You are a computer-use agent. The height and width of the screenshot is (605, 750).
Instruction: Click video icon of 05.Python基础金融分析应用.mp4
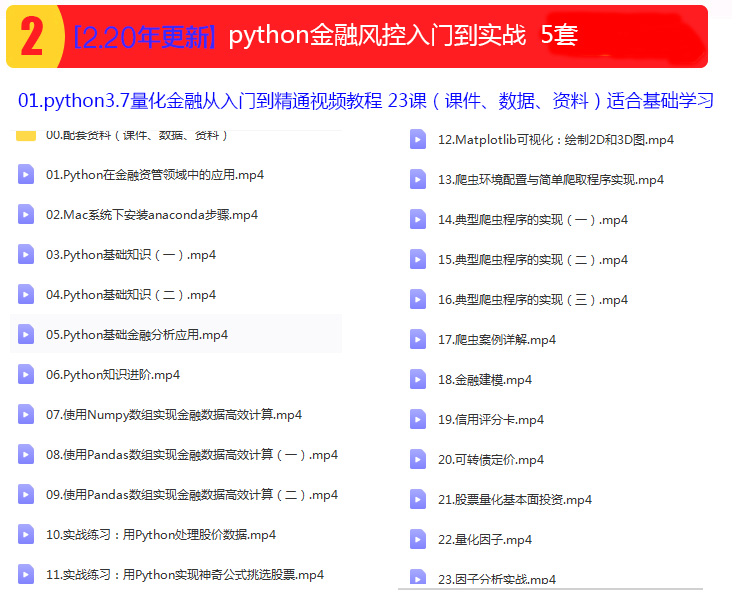(x=26, y=334)
